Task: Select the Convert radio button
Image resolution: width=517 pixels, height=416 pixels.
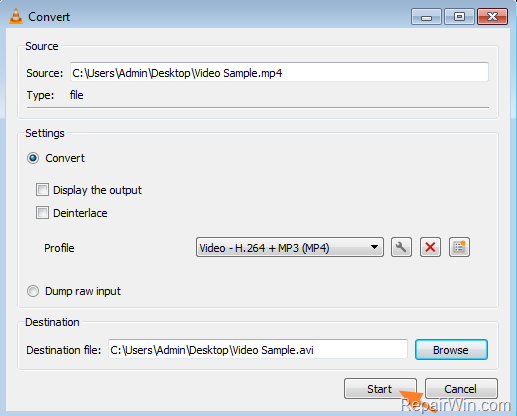Action: (33, 158)
